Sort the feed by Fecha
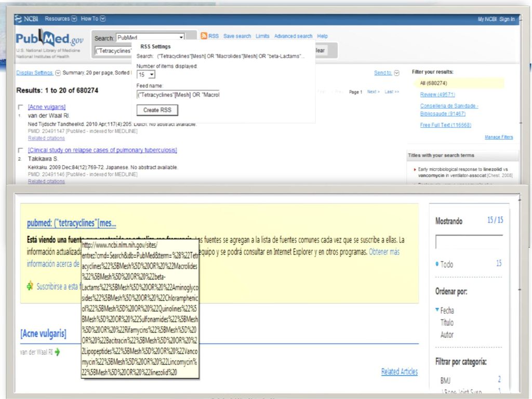Viewport: 532px width, 399px height. 447,310
